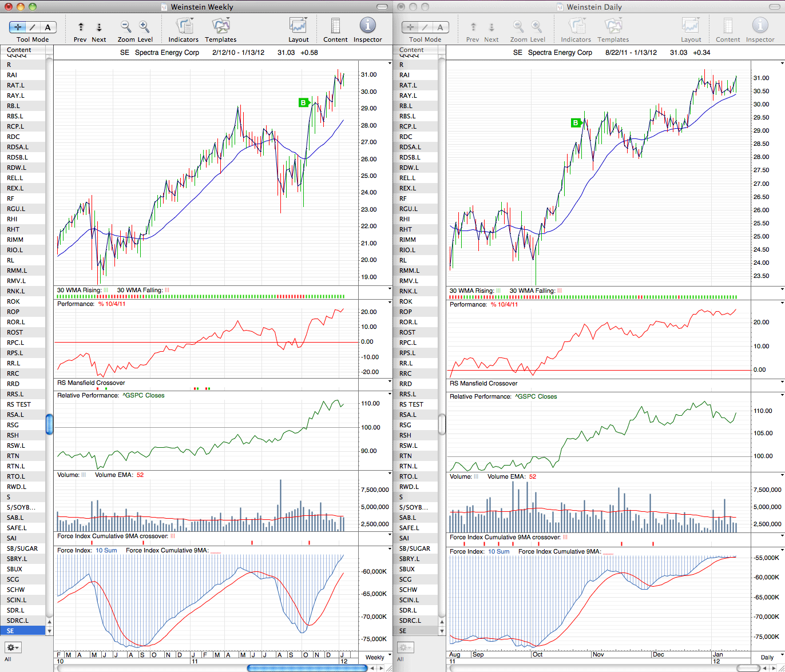
Task: Select SE row in Daily symbol list
Action: [x=415, y=631]
